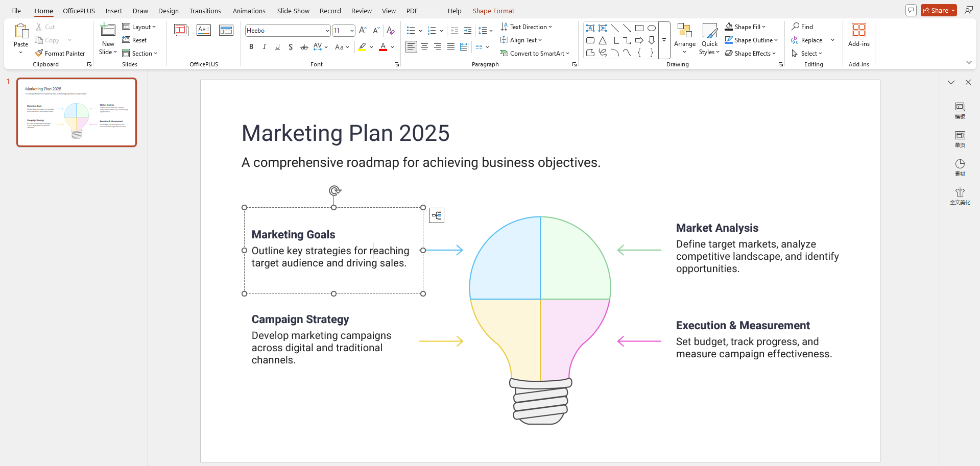The image size is (980, 466).
Task: Collapse the ribbon with bottom-right chevron
Action: 969,62
